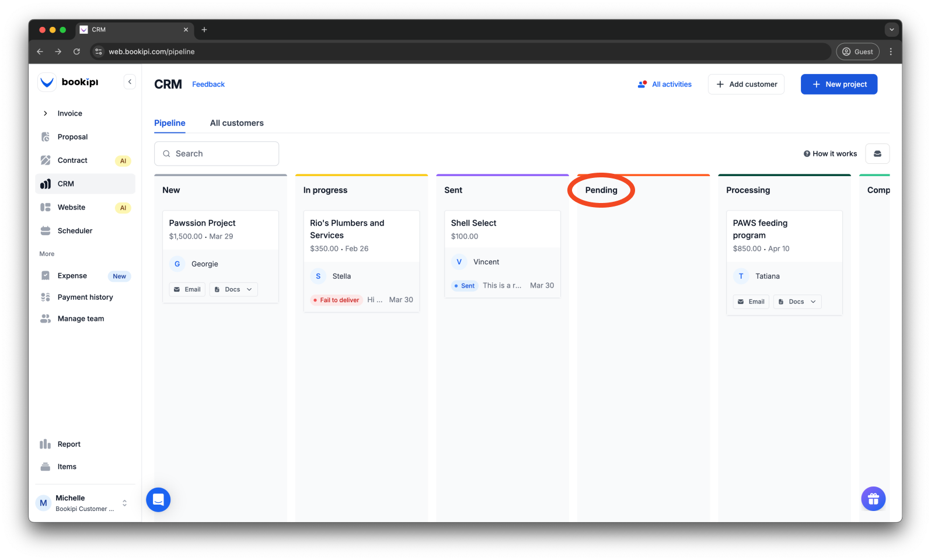Click the Bookipi logo icon
The height and width of the screenshot is (560, 931).
(47, 82)
